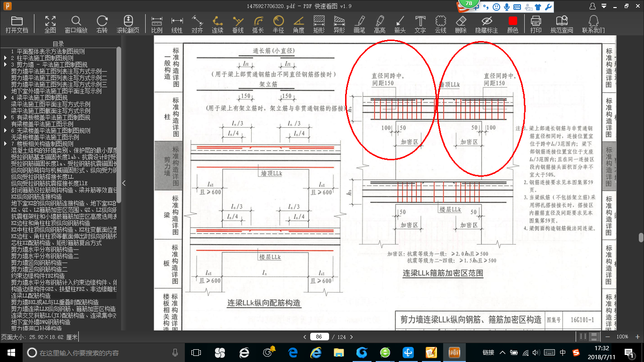Open 规范查阅 specification lookup

tap(561, 24)
